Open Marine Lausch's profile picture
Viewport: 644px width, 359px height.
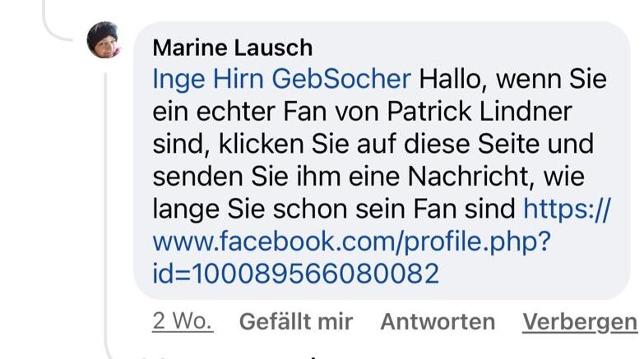(x=104, y=39)
